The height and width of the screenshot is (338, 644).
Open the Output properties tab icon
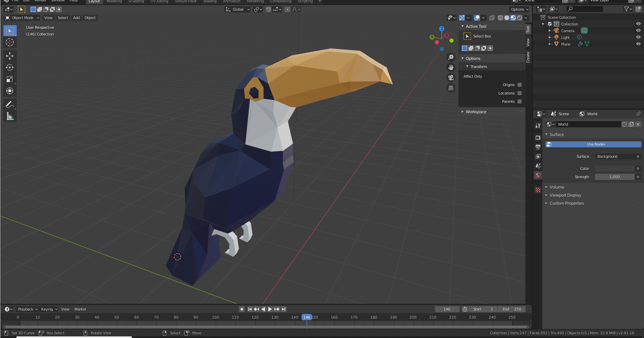click(x=538, y=147)
